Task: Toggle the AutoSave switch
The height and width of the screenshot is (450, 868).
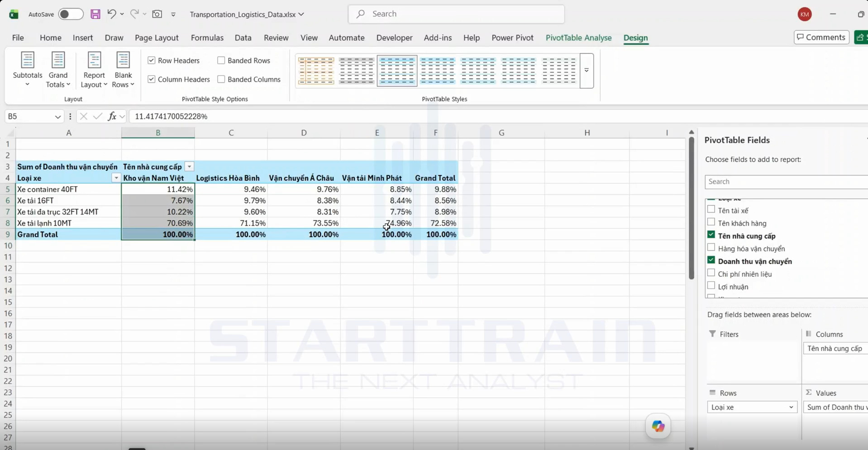Action: [x=71, y=14]
